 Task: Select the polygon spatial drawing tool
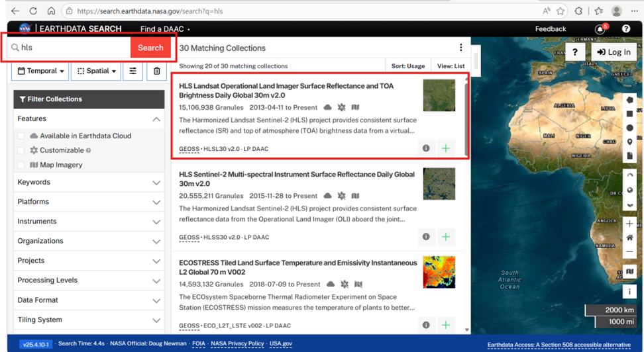coord(629,100)
